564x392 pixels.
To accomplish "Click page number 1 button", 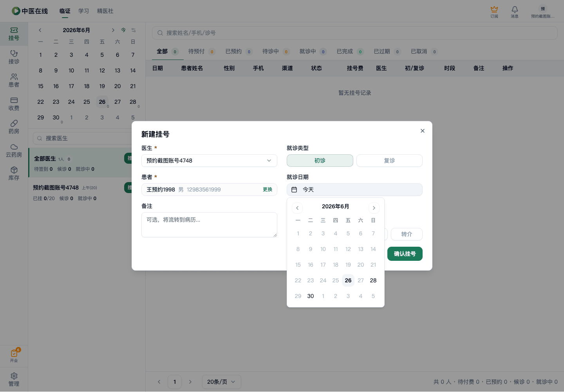I will pos(175,382).
